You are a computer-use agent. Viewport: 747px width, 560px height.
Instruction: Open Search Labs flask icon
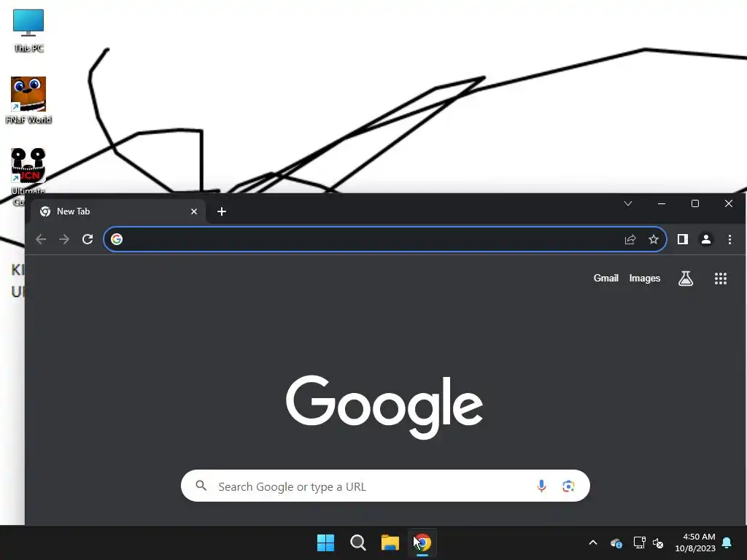click(x=686, y=279)
